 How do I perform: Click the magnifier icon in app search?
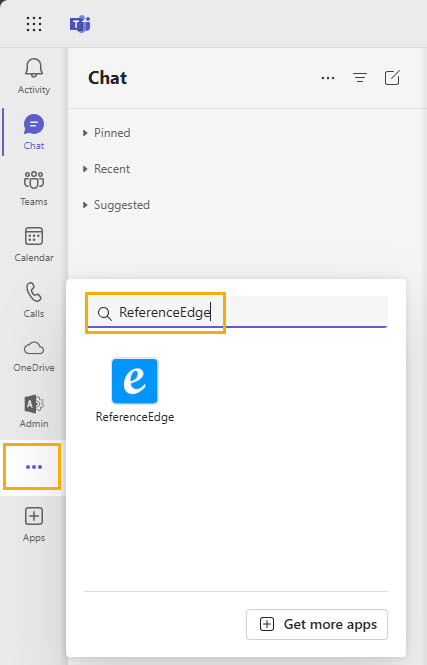pos(104,313)
